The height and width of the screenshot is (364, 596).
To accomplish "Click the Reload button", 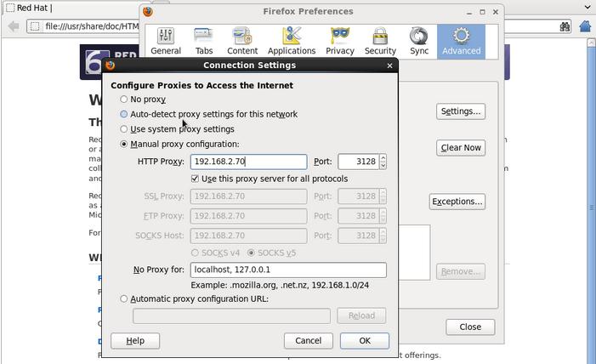I will 361,316.
